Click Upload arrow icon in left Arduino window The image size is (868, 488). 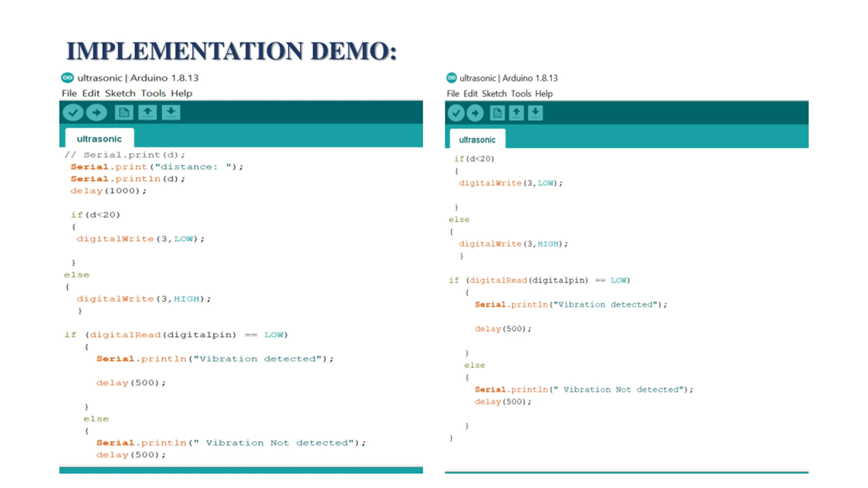[97, 113]
